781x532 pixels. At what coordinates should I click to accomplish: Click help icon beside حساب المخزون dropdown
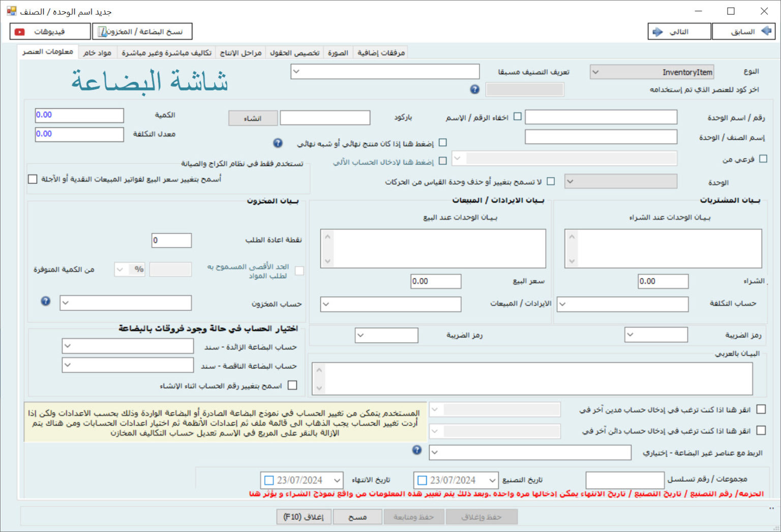coord(46,301)
